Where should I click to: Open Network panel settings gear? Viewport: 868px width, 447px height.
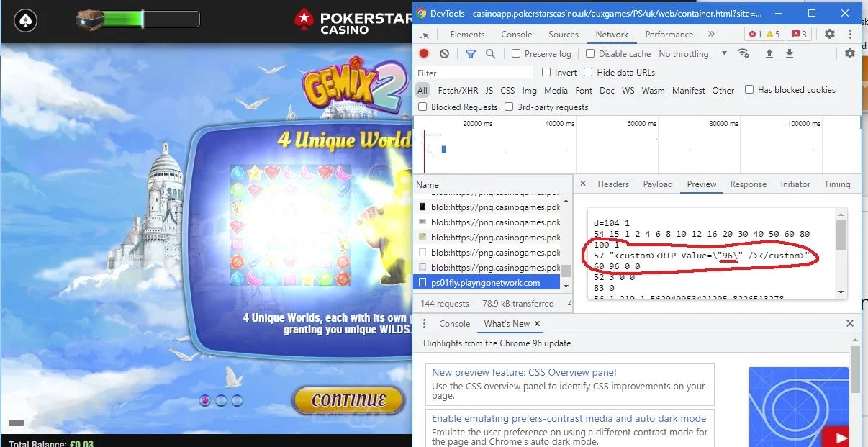pyautogui.click(x=850, y=53)
